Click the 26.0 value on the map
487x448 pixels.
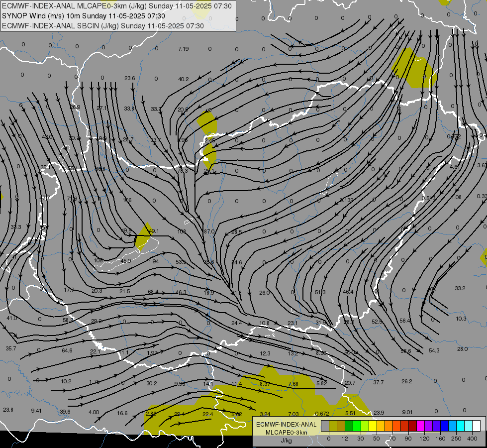click(x=264, y=293)
